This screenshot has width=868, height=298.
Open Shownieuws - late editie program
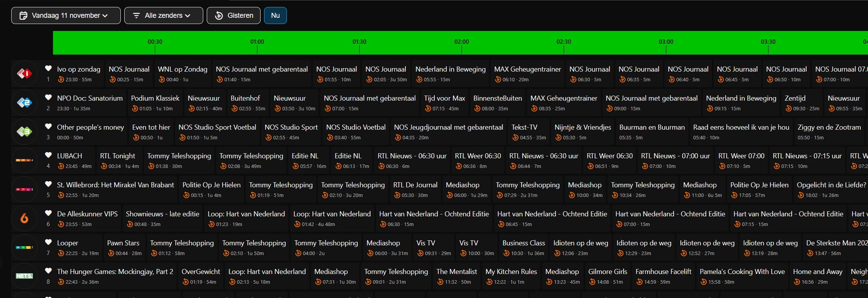[x=163, y=219]
